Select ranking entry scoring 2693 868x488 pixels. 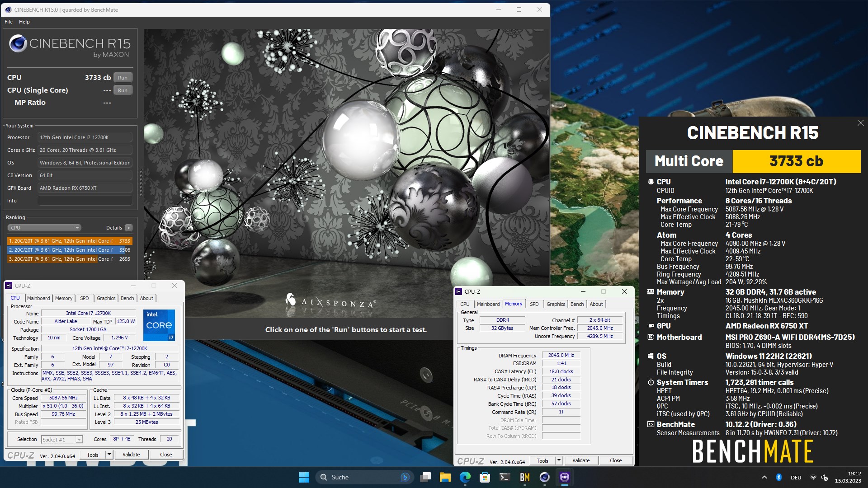point(70,259)
